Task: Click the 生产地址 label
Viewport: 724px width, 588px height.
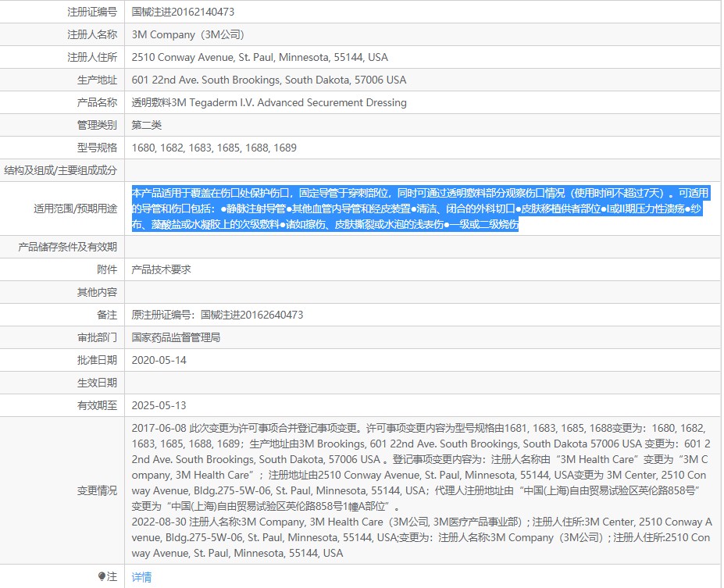Action: click(97, 80)
